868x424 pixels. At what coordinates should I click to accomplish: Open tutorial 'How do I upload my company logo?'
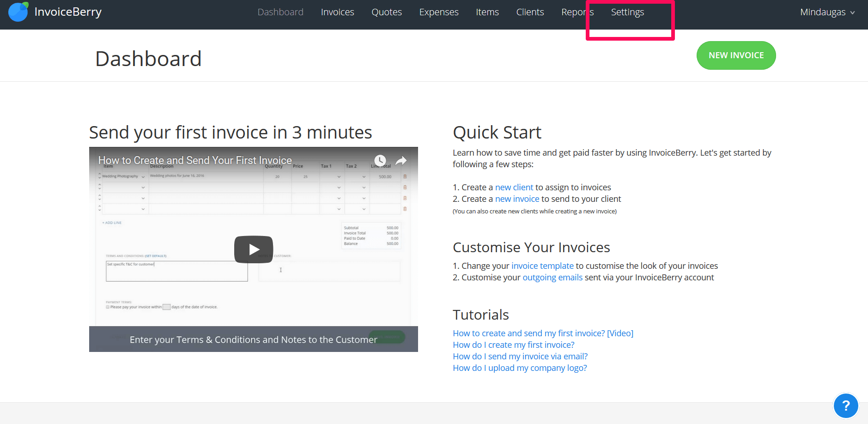coord(520,368)
